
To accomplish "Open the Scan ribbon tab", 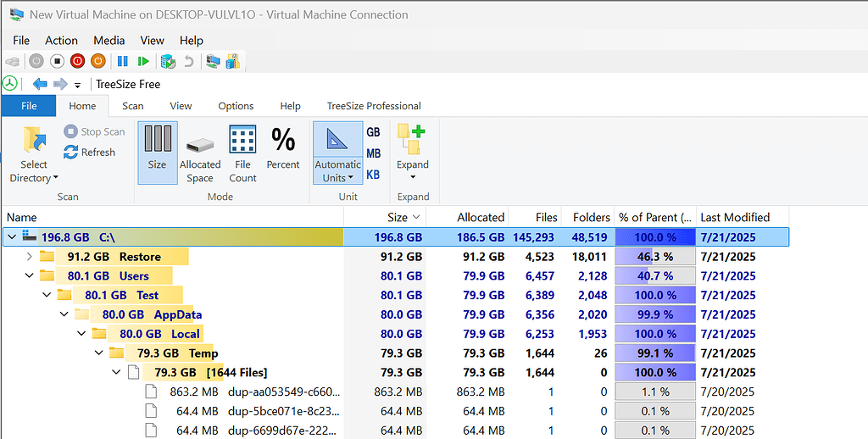I will [x=133, y=106].
